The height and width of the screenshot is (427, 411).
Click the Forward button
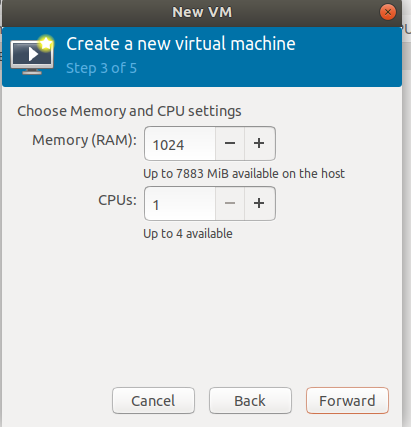[347, 401]
